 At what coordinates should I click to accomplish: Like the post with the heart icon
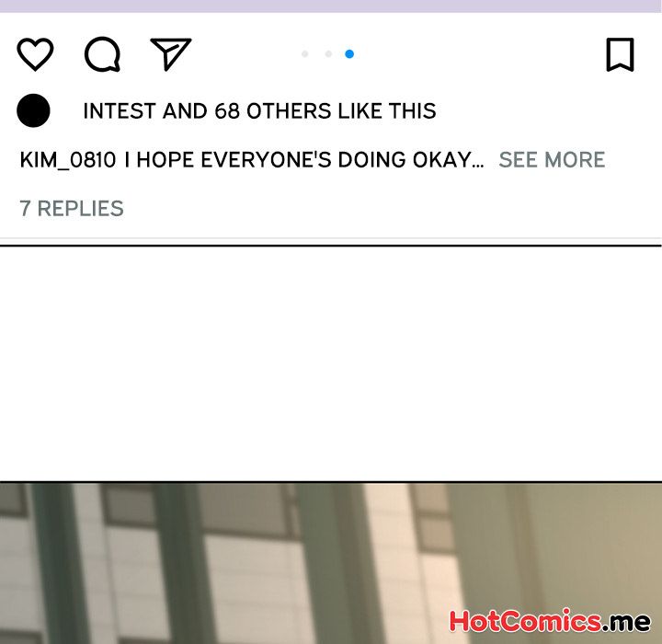coord(35,54)
